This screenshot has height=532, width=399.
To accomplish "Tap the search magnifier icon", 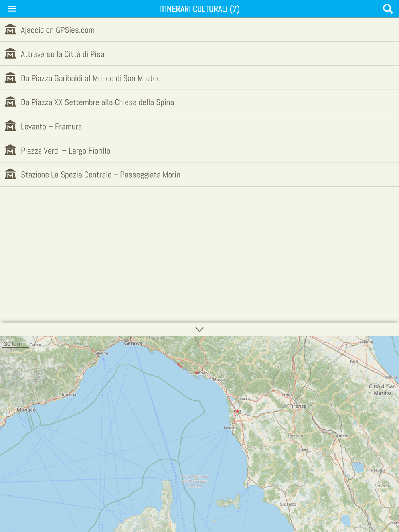I will 387,9.
